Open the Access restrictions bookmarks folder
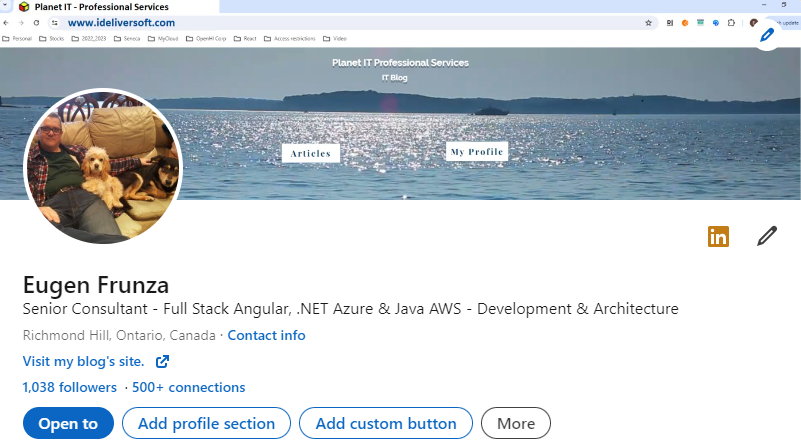 coord(290,39)
